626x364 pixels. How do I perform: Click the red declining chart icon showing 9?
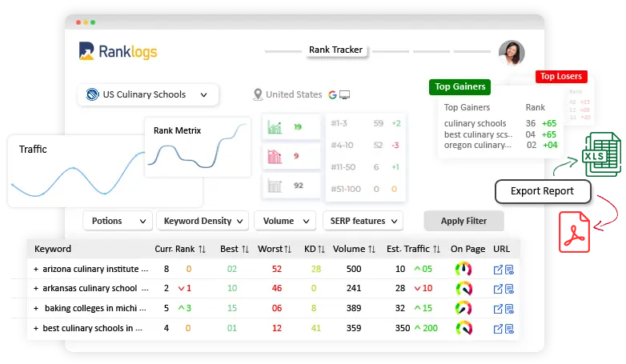point(275,156)
